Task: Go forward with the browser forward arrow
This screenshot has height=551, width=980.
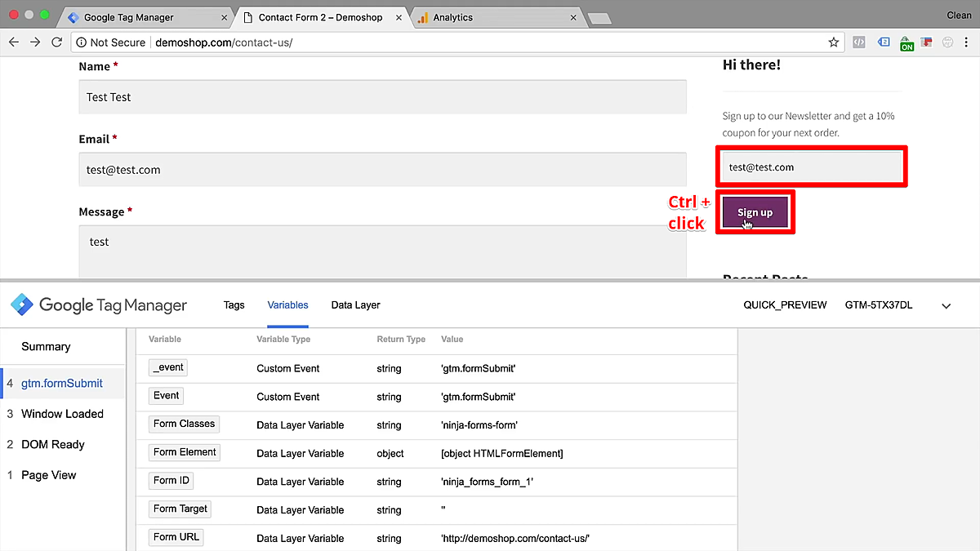Action: (x=35, y=42)
